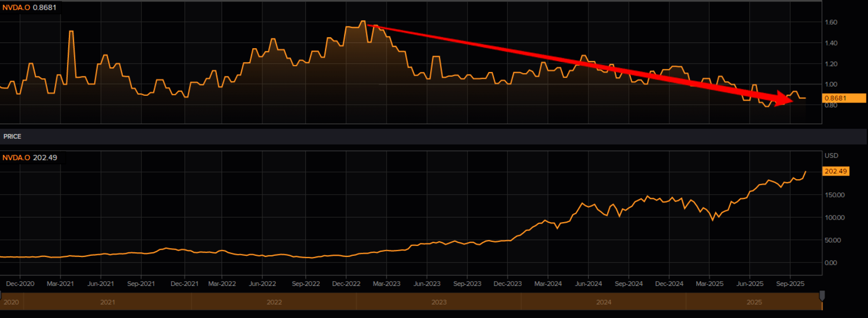Click the Jun-2024 date axis label
This screenshot has height=318, width=868.
589,284
